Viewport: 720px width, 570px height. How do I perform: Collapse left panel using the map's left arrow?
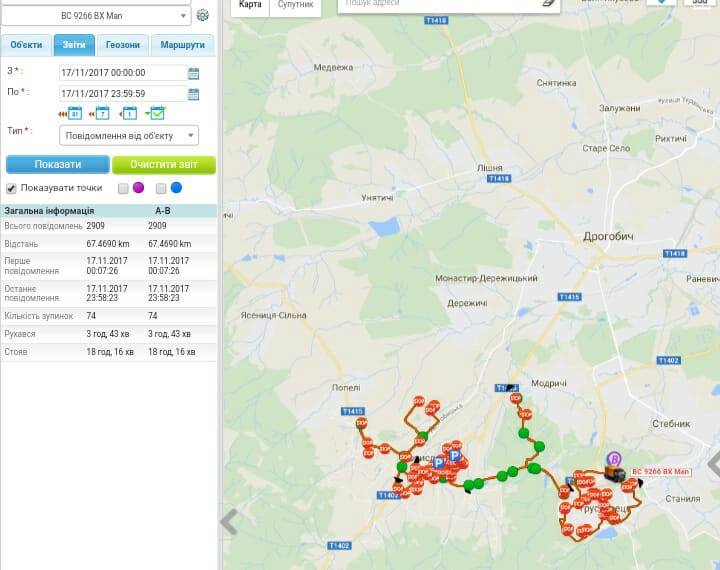pos(229,521)
